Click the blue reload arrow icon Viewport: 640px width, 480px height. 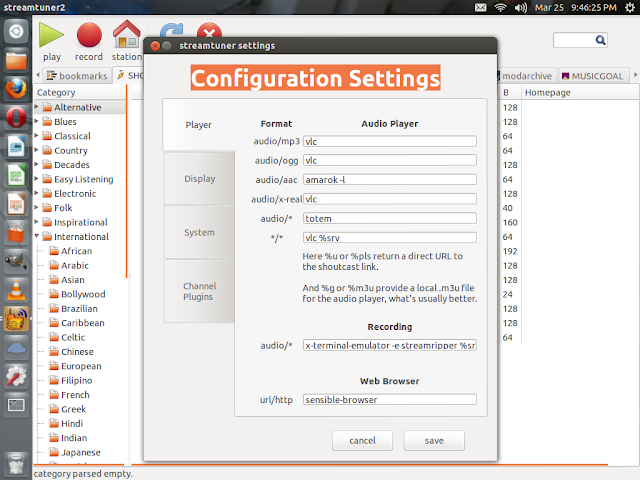pyautogui.click(x=171, y=31)
